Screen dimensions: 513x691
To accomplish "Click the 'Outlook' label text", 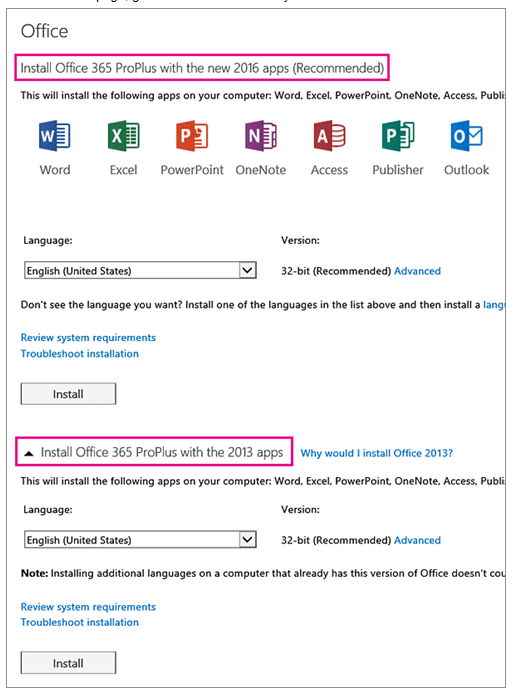I will pyautogui.click(x=466, y=170).
